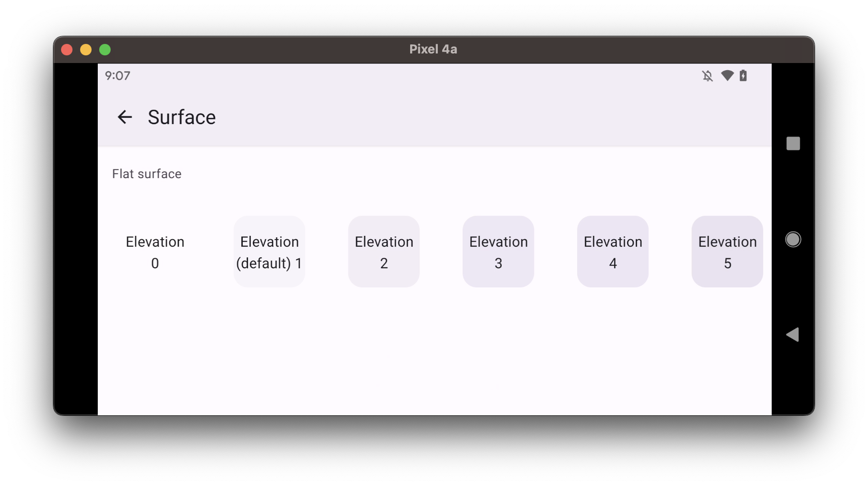Click the Surface page title
The height and width of the screenshot is (486, 868).
(x=182, y=117)
